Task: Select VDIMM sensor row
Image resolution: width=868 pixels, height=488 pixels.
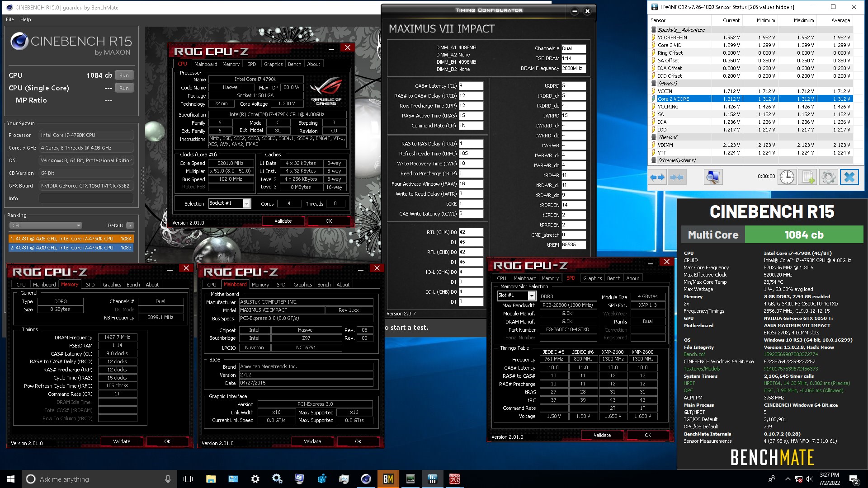Action: (x=751, y=145)
